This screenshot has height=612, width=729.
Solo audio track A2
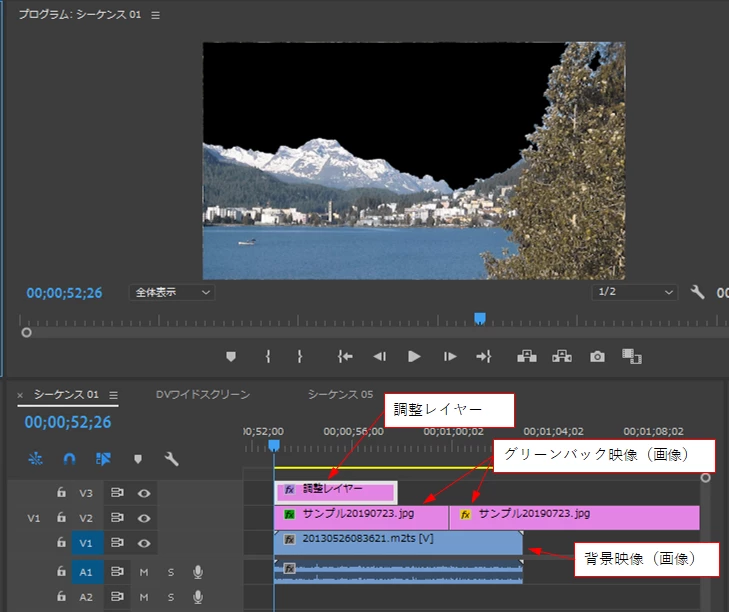[171, 597]
